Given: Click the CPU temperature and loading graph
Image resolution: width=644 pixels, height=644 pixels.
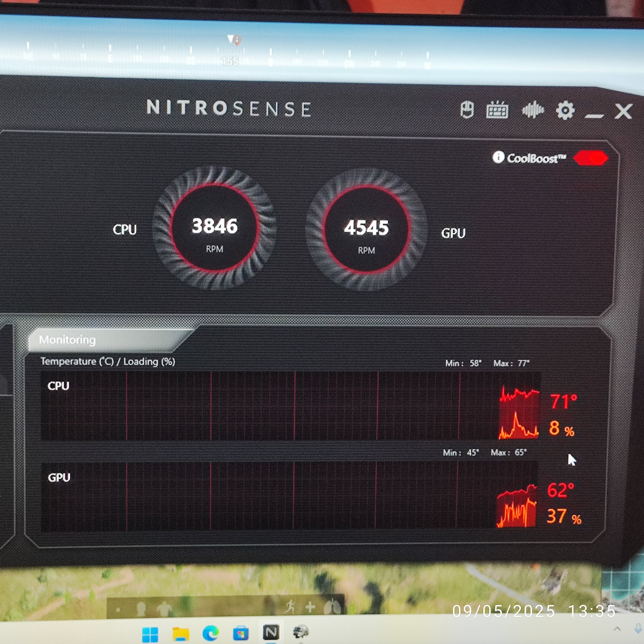Looking at the screenshot, I should [290, 406].
